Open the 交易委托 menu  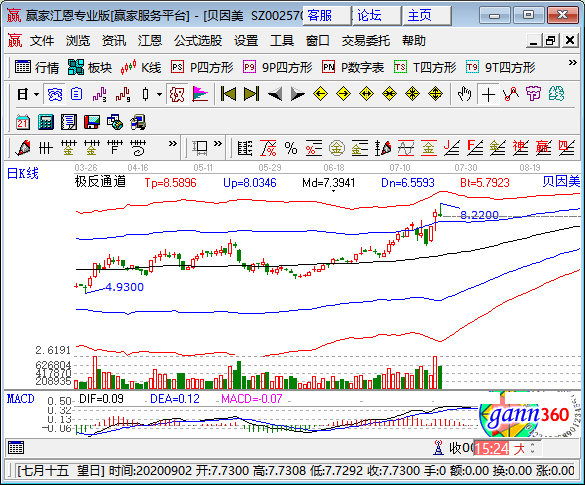click(x=366, y=41)
